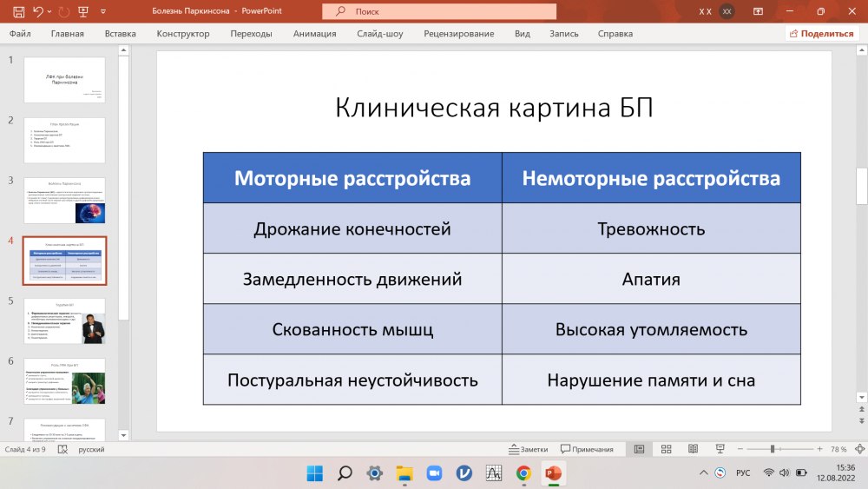Click the 78 % zoom level
868x489 pixels.
coord(838,449)
